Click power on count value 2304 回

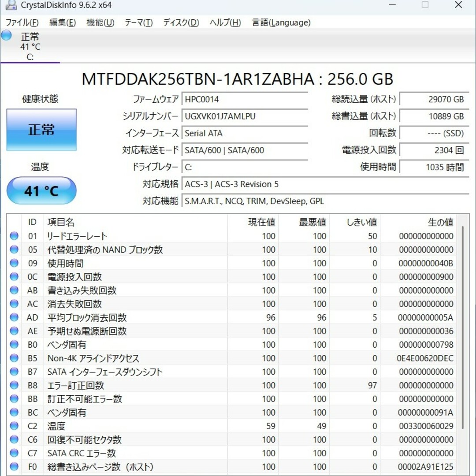coord(434,150)
